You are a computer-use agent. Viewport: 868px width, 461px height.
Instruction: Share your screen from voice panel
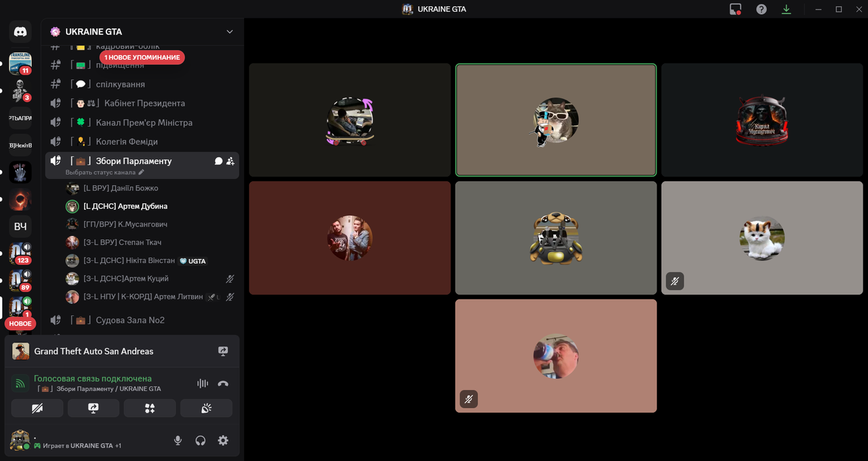pyautogui.click(x=94, y=408)
